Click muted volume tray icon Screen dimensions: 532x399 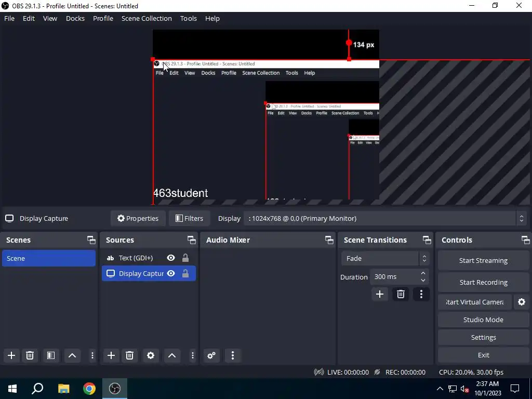tap(464, 389)
